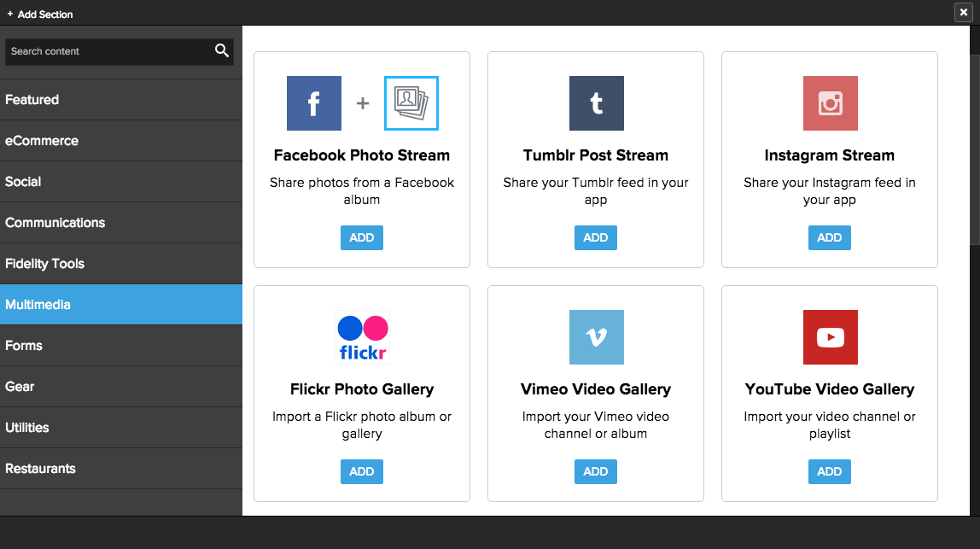
Task: Click the Instagram camera icon
Action: point(829,102)
